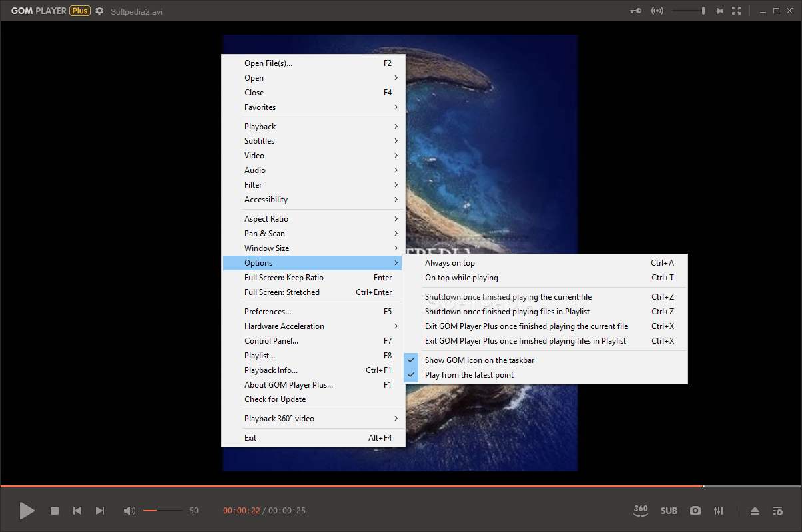This screenshot has width=802, height=532.
Task: Toggle Shutdown once finished playing files in Playlist
Action: click(545, 312)
